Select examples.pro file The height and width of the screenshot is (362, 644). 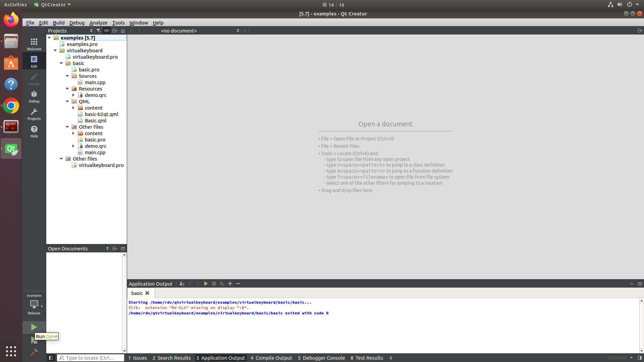(x=82, y=44)
